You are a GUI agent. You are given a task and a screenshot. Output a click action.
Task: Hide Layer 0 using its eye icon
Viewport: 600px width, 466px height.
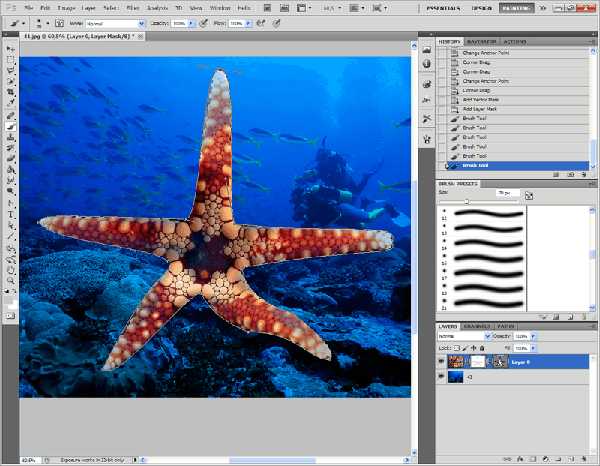[x=442, y=362]
